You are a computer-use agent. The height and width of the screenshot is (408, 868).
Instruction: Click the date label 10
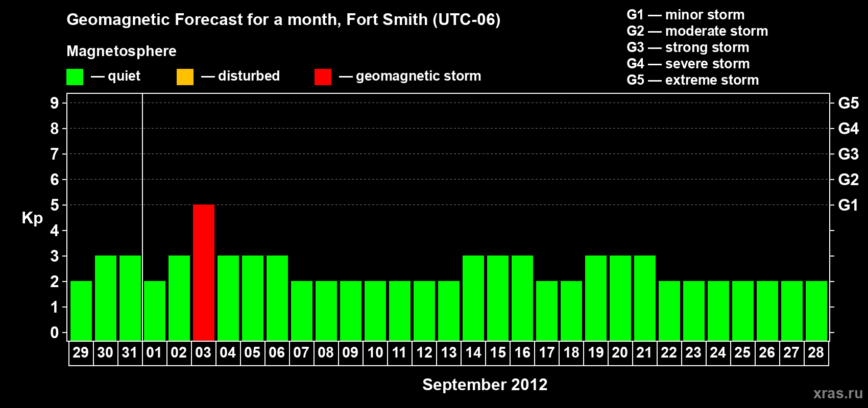point(375,352)
